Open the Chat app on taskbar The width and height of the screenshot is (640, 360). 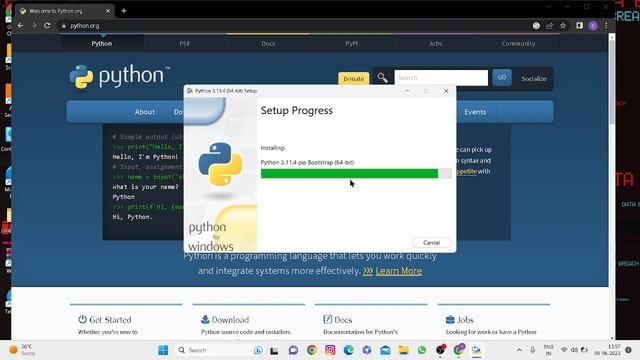(293, 350)
